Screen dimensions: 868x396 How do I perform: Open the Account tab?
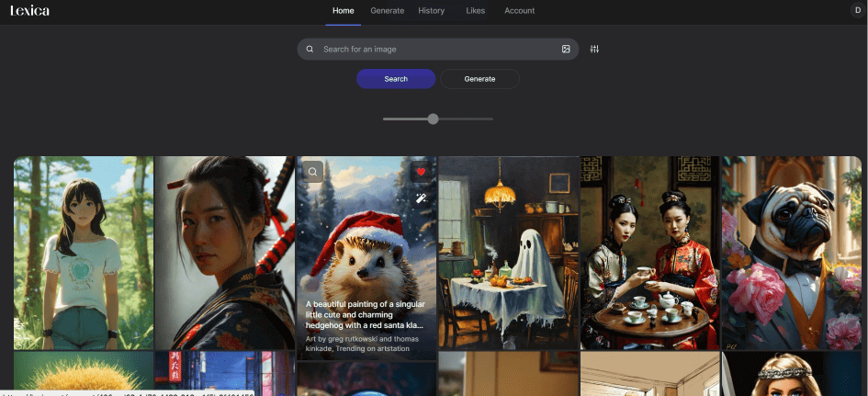click(519, 10)
